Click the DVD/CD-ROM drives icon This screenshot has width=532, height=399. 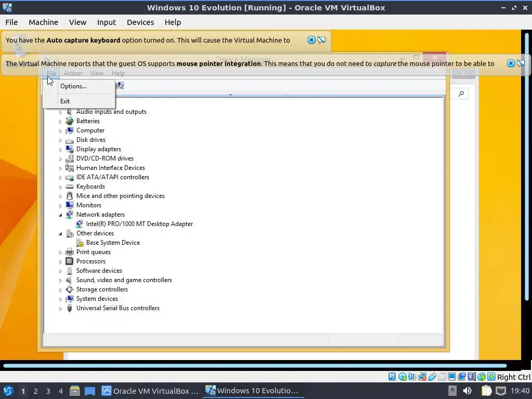70,158
